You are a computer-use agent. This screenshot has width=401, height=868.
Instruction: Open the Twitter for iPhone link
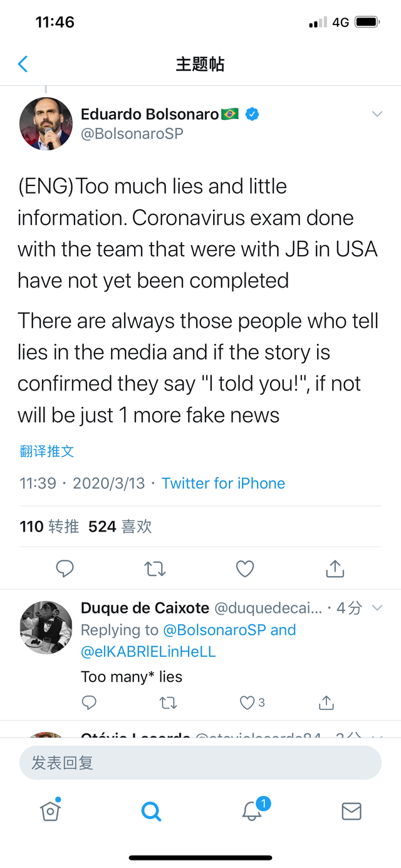(x=223, y=483)
